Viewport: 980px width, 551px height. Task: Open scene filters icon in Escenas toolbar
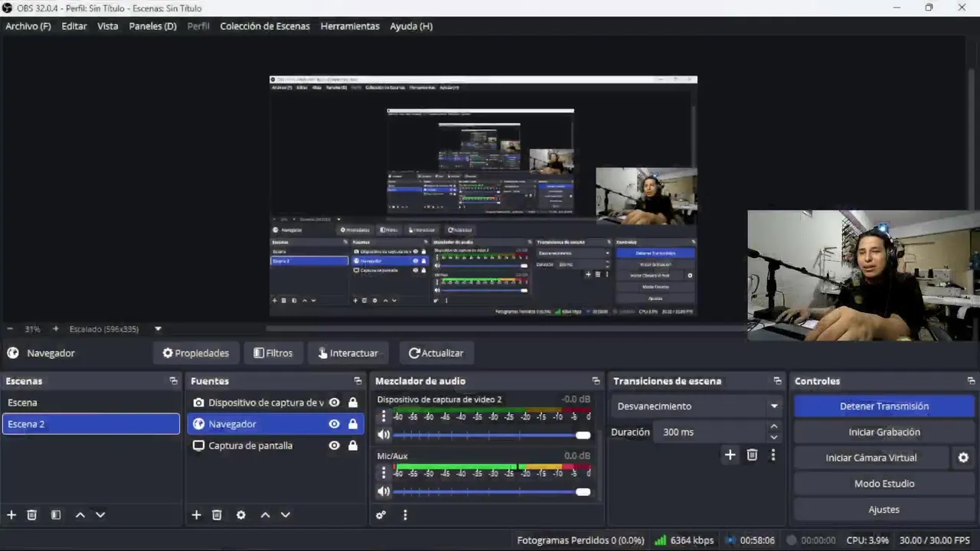tap(56, 515)
